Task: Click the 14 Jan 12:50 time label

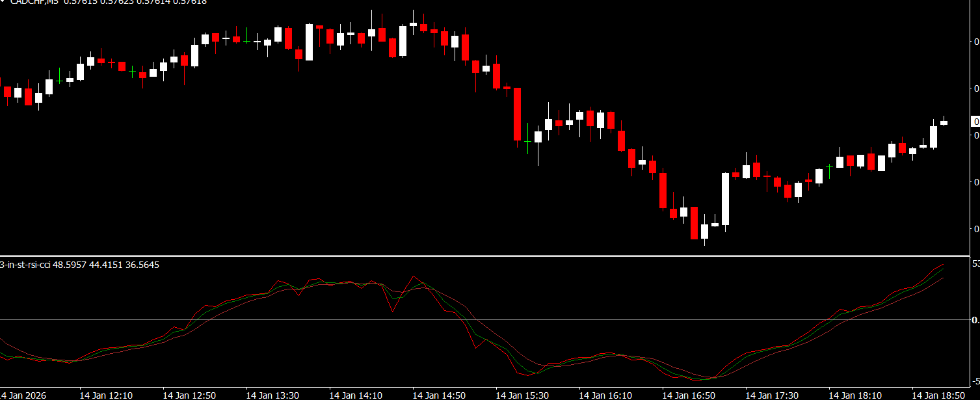Action: click(x=189, y=395)
